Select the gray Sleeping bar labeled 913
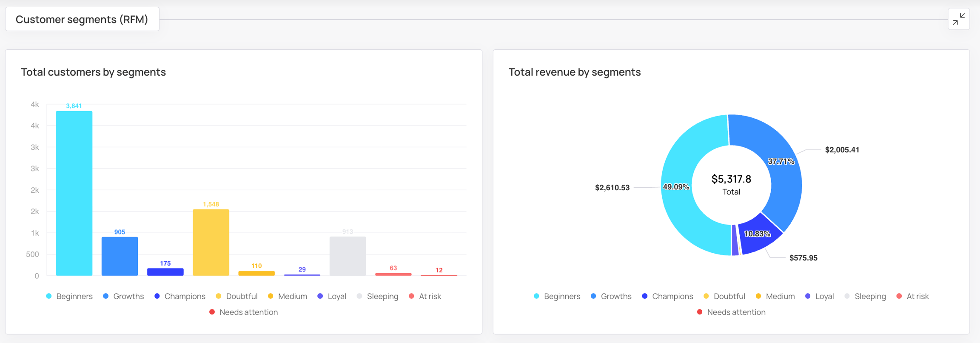Image resolution: width=980 pixels, height=343 pixels. pos(348,256)
